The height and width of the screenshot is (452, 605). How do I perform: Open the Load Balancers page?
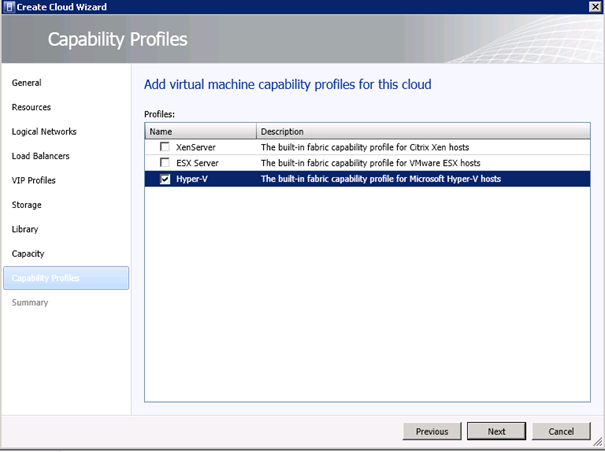41,156
